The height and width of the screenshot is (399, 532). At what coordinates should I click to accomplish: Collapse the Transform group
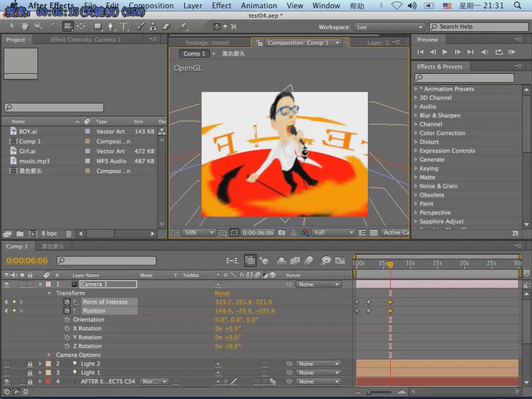point(50,293)
